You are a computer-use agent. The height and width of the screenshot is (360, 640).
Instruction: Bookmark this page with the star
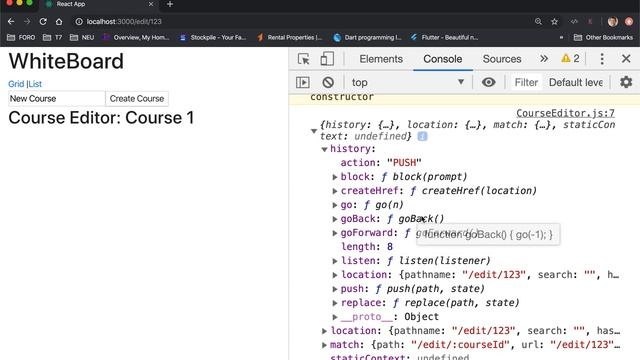click(x=554, y=22)
